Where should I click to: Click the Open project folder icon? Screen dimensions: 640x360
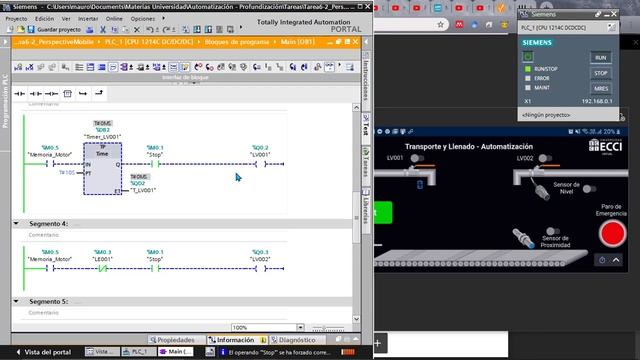(x=20, y=29)
